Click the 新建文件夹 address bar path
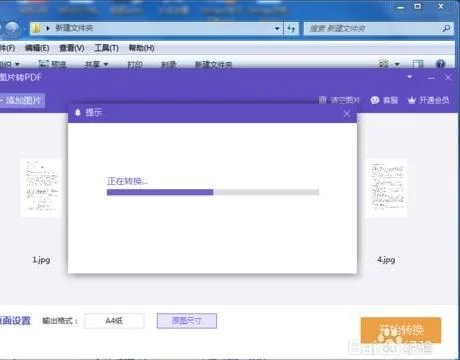The height and width of the screenshot is (360, 460). pyautogui.click(x=74, y=28)
